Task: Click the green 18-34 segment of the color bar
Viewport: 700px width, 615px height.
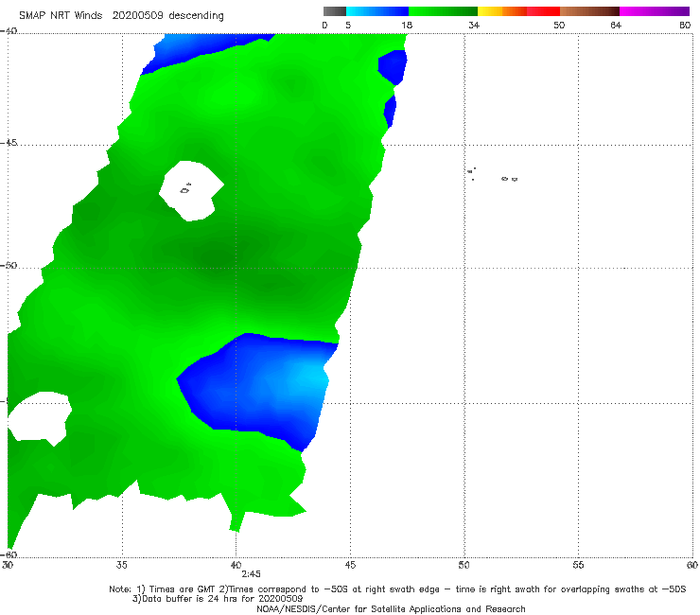Action: 443,11
